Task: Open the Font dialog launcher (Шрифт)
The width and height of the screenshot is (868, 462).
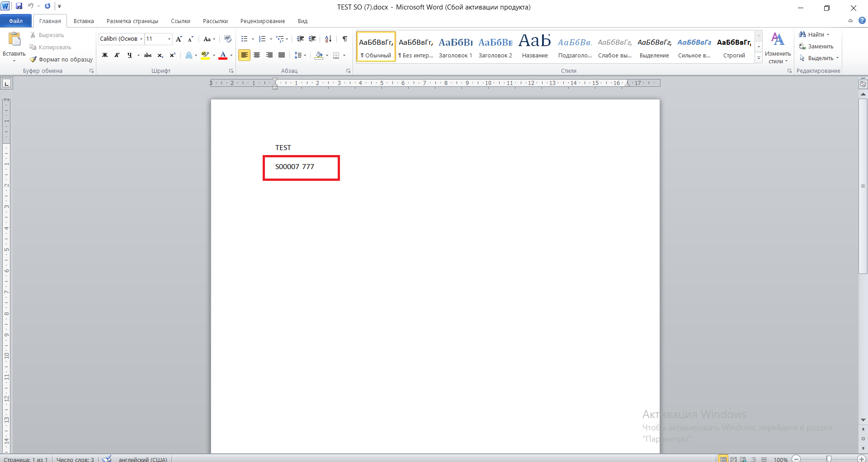Action: pos(231,71)
